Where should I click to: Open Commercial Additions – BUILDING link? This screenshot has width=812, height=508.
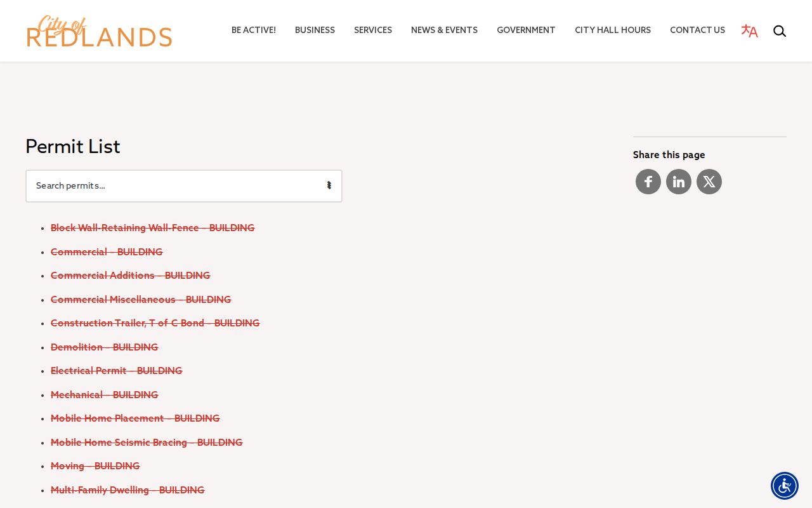click(131, 276)
